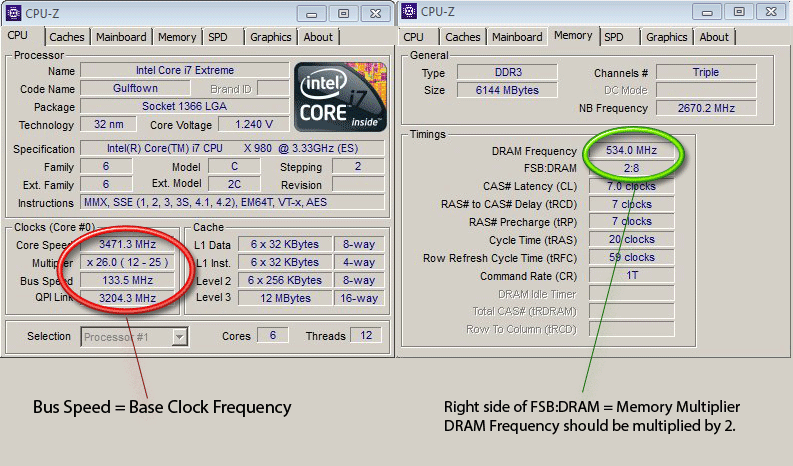Switch to Mainboard tab in right window
The image size is (793, 466).
[517, 37]
